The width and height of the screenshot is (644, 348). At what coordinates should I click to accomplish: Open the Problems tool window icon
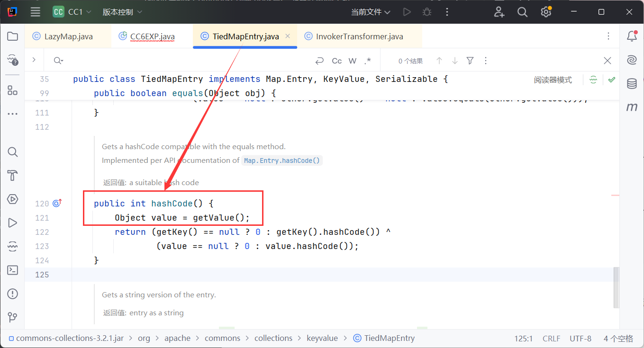coord(13,294)
